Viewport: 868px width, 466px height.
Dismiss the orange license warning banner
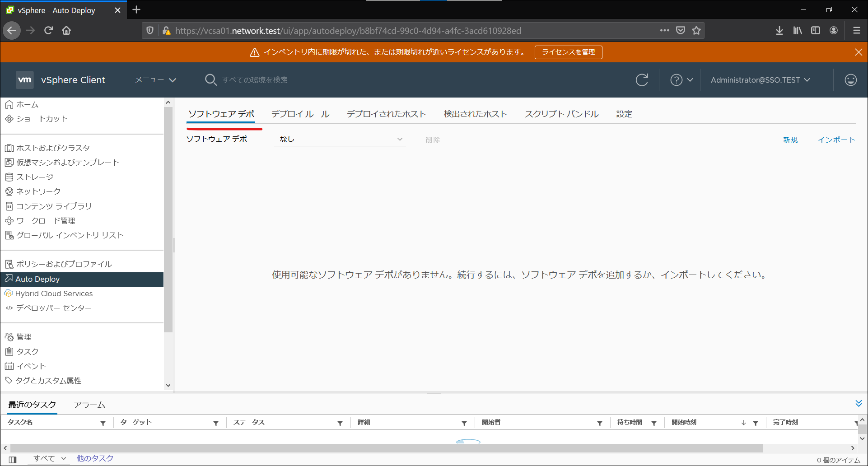[859, 52]
